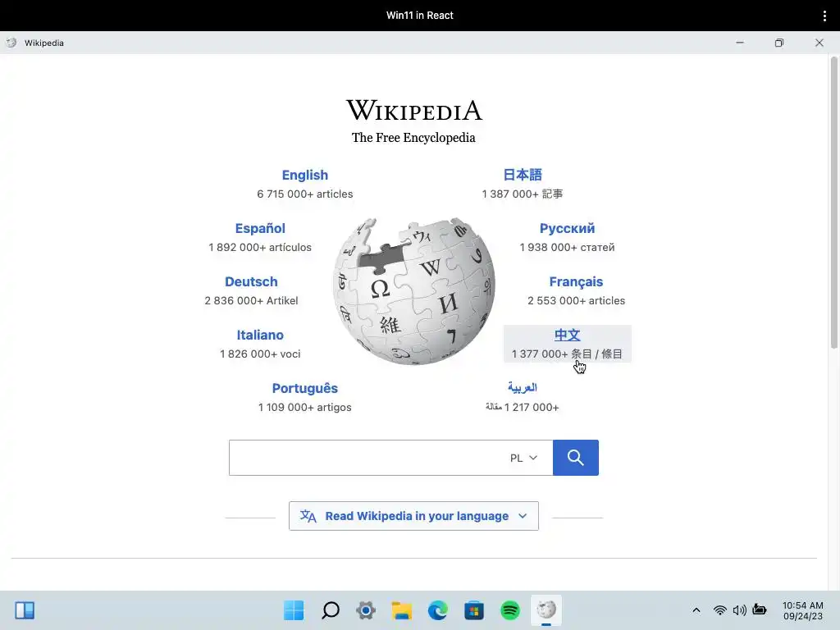The image size is (840, 630).
Task: Click '1 826 000+ voci' text
Action: [260, 354]
